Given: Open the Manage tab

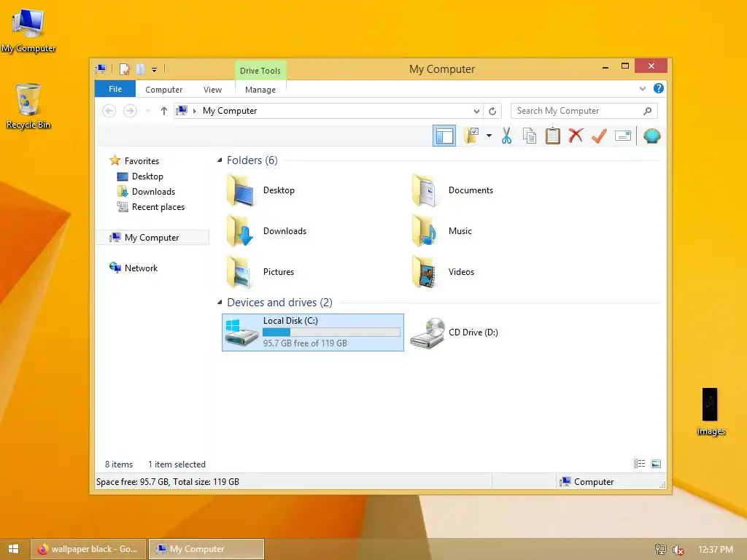Looking at the screenshot, I should [260, 90].
